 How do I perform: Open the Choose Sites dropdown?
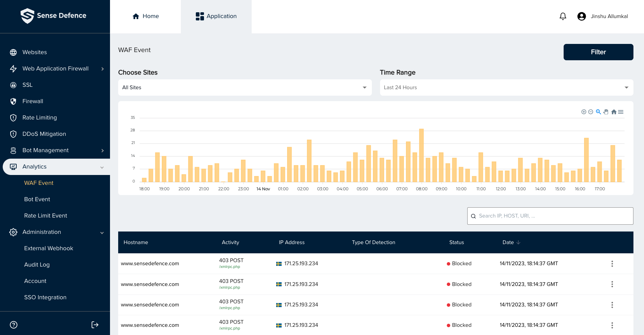coord(364,87)
